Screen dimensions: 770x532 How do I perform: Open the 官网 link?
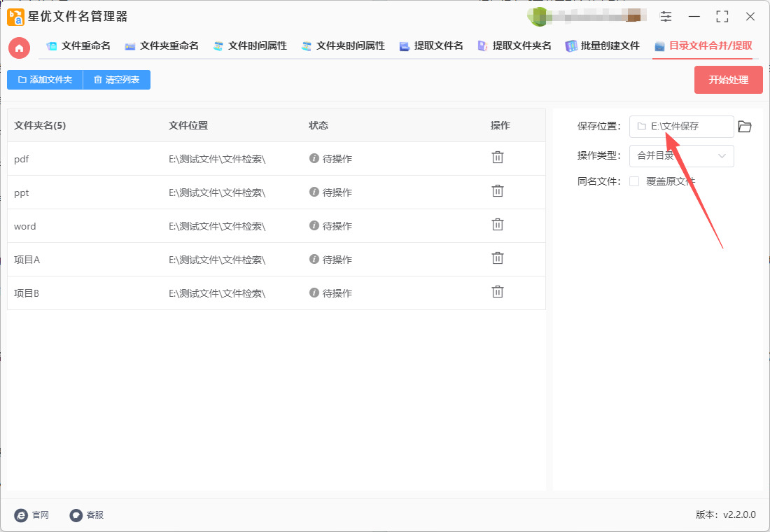[32, 515]
